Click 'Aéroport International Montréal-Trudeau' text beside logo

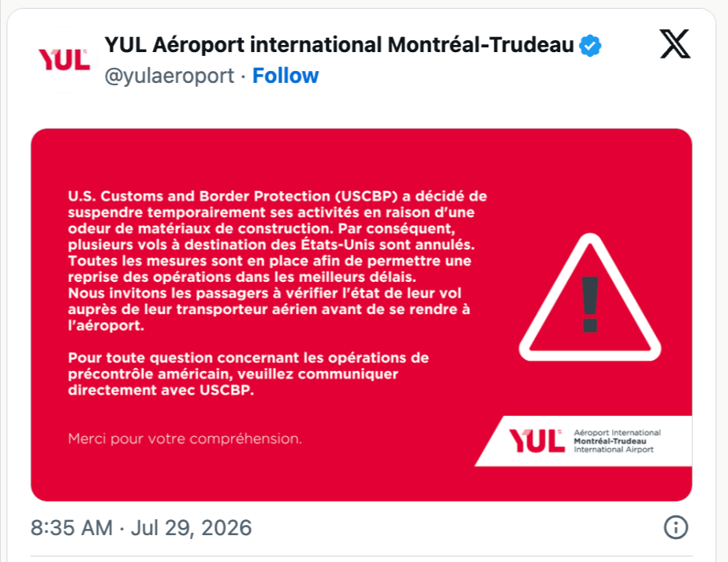(617, 440)
